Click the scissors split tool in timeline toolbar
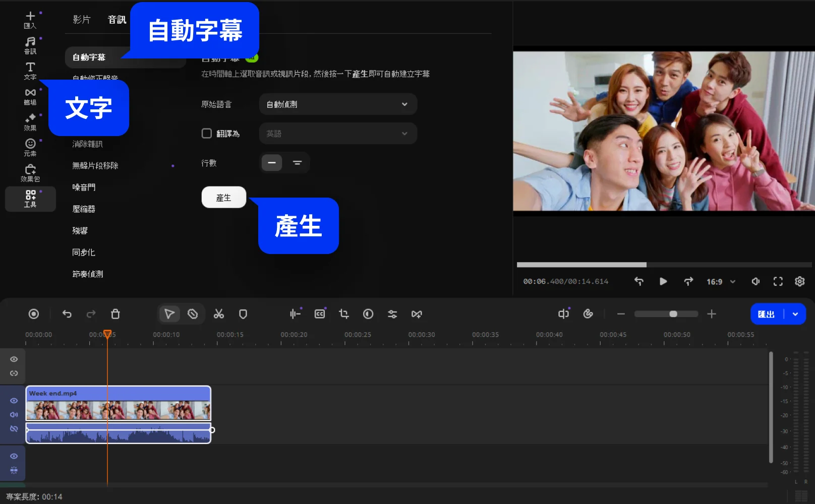The image size is (815, 504). coord(218,314)
